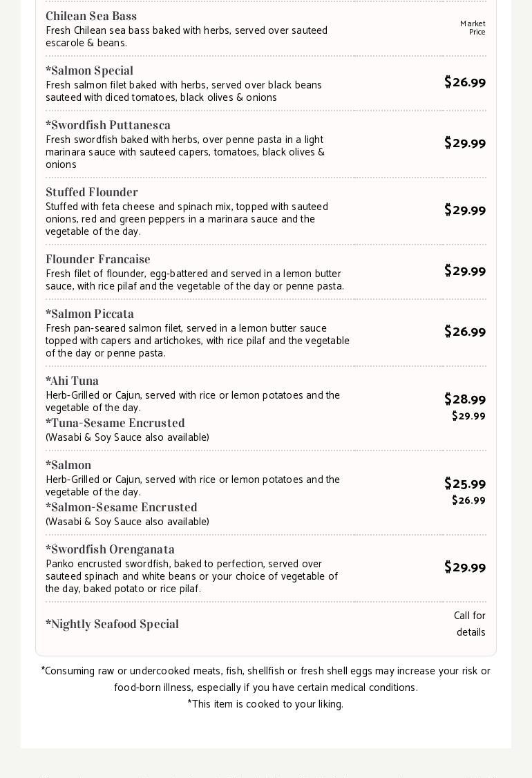Click the Swordfish Puttanesca $29.99 price
Image resolution: width=532 pixels, height=778 pixels.
tap(465, 143)
